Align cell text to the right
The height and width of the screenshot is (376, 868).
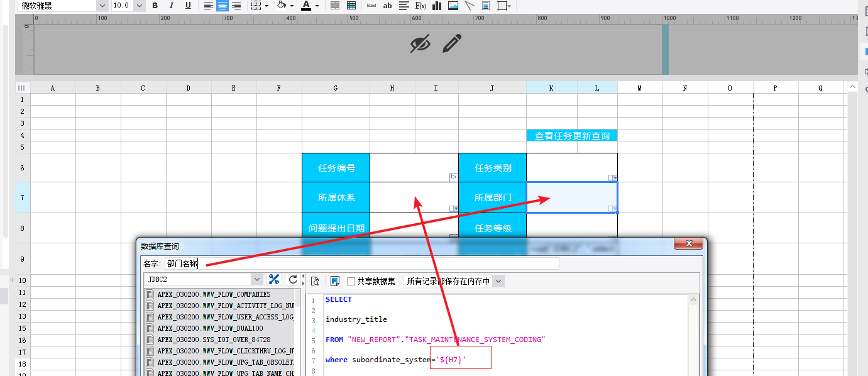236,6
